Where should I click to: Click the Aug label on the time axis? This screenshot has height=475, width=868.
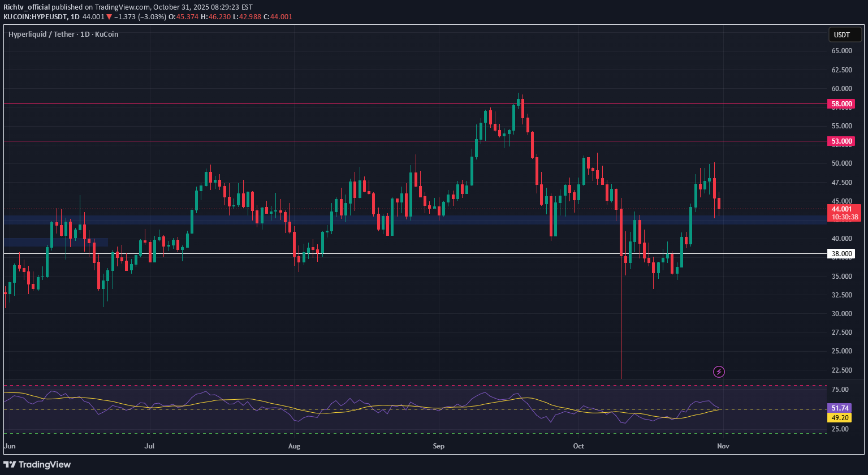coord(293,446)
